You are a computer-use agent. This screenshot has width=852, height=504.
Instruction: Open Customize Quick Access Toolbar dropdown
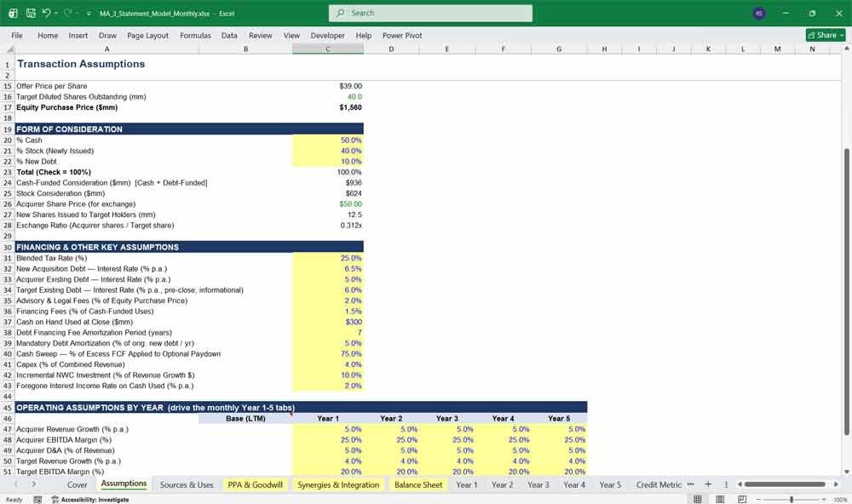[x=89, y=14]
